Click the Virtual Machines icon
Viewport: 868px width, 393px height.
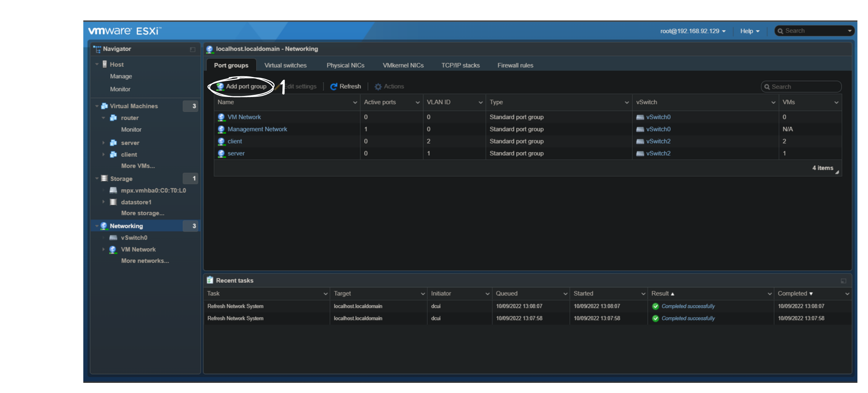[x=104, y=106]
